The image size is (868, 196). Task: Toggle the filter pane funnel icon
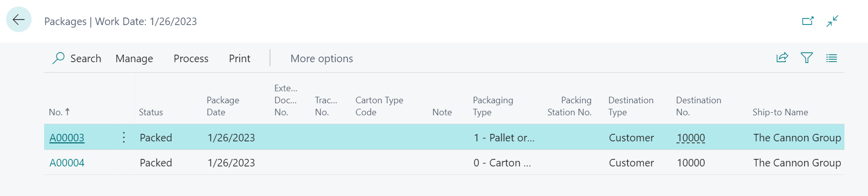(x=807, y=58)
